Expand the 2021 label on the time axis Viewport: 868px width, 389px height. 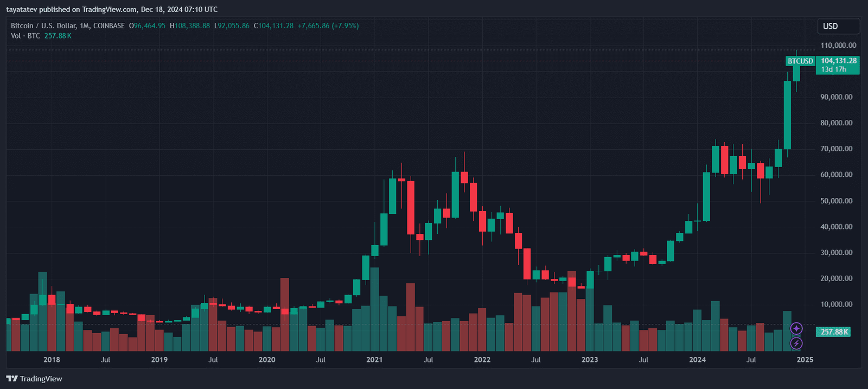(x=375, y=359)
